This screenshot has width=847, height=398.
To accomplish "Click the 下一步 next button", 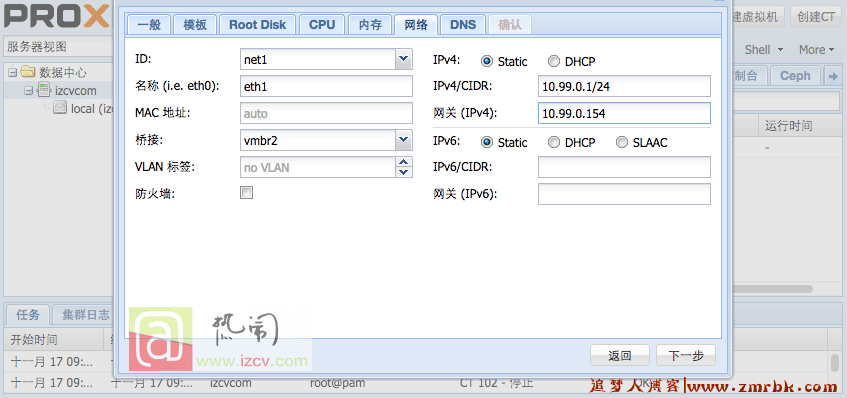I will 686,355.
